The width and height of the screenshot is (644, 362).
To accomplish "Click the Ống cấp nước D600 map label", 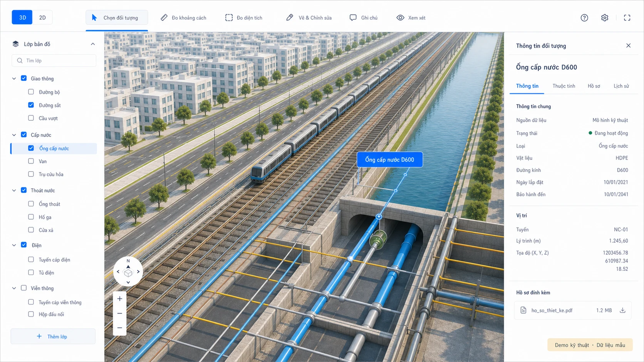I will pyautogui.click(x=390, y=160).
